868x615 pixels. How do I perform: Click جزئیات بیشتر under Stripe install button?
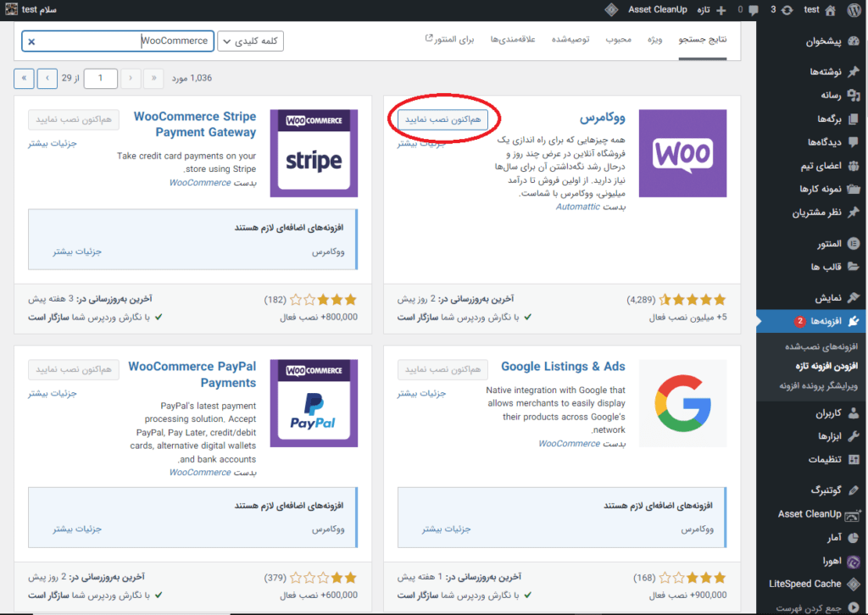coord(53,144)
